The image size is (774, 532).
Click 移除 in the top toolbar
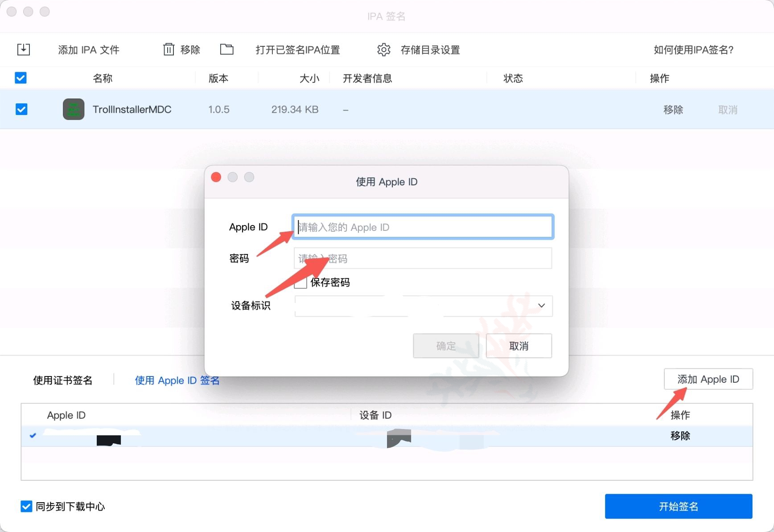click(x=190, y=49)
